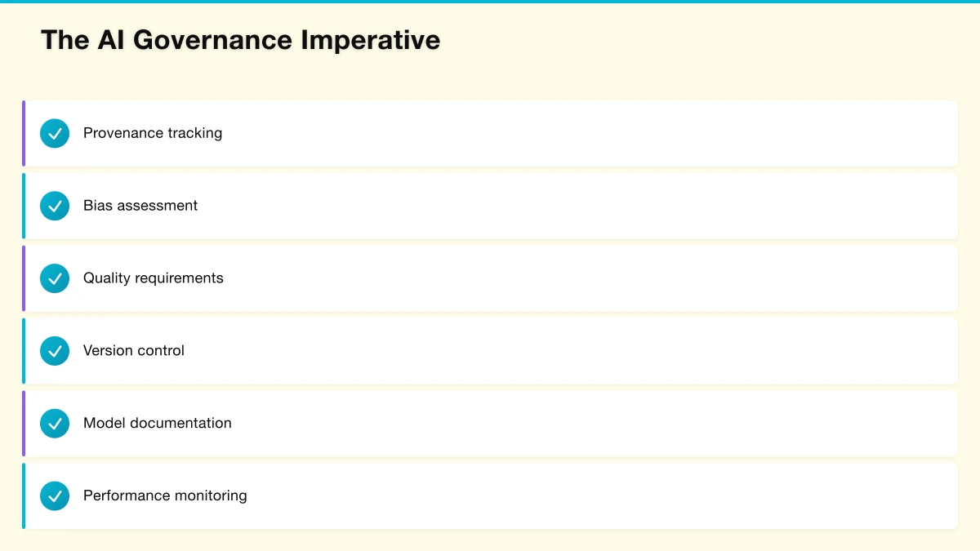Click the purple accent bar beside Quality requirements

coord(24,278)
